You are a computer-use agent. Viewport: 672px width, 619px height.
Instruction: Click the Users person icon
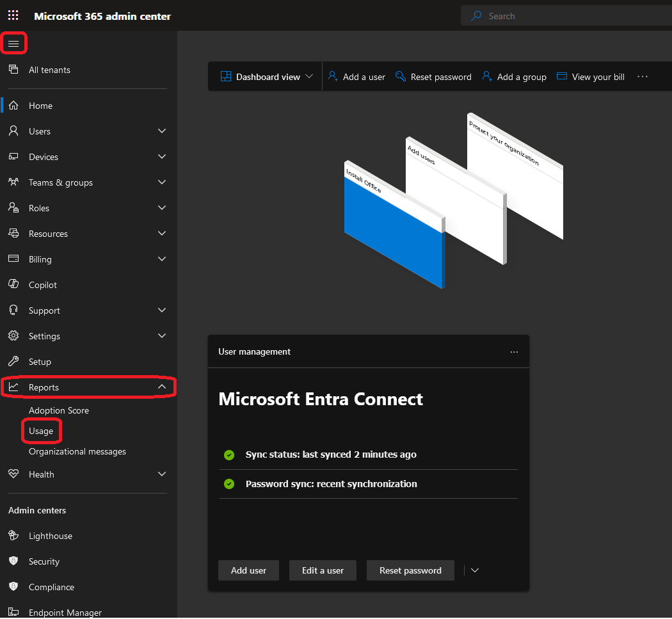pyautogui.click(x=13, y=131)
